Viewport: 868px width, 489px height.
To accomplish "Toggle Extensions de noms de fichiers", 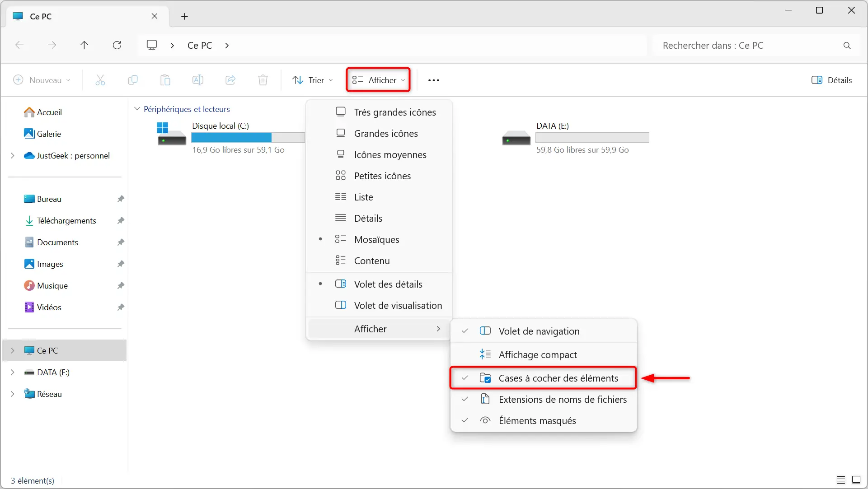I will [544, 399].
